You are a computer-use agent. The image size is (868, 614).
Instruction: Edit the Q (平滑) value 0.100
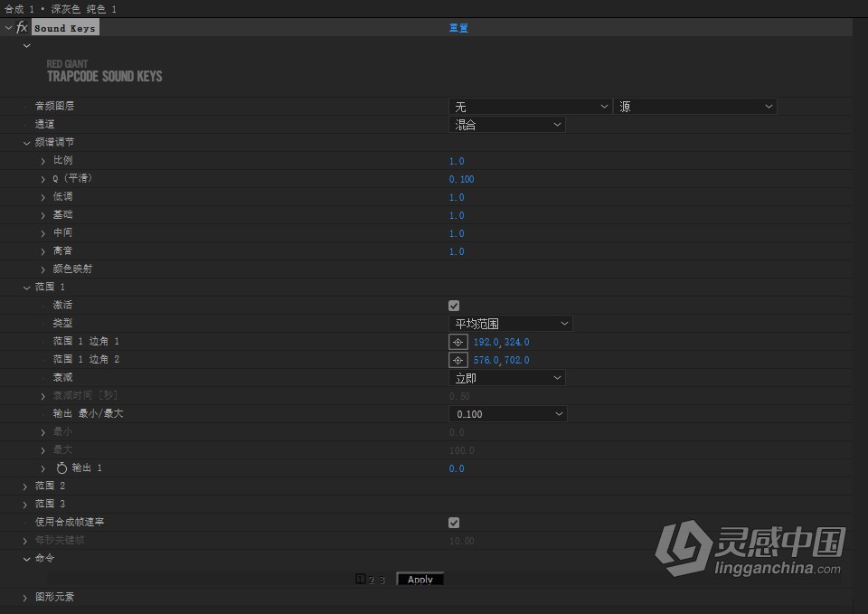tap(462, 179)
